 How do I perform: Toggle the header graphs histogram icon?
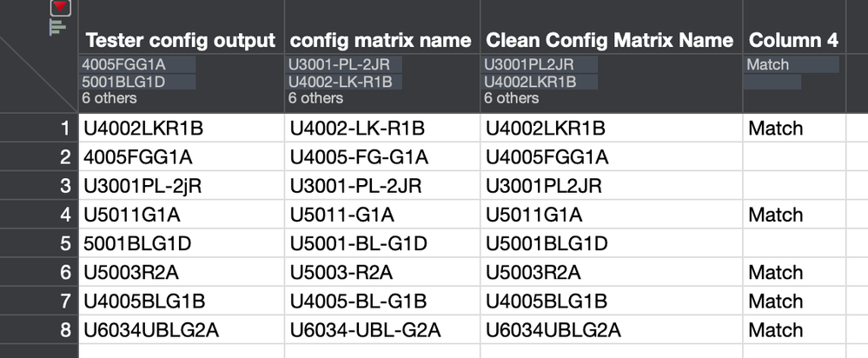58,27
